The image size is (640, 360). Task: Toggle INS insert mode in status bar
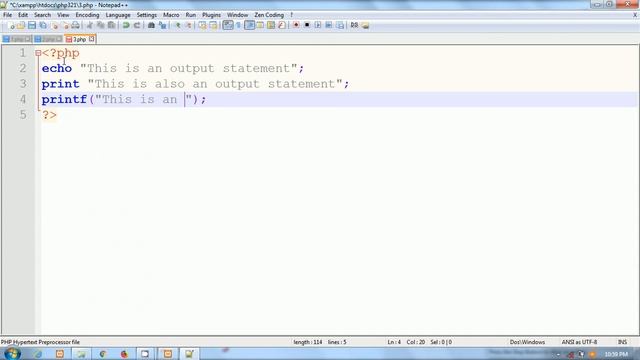622,342
